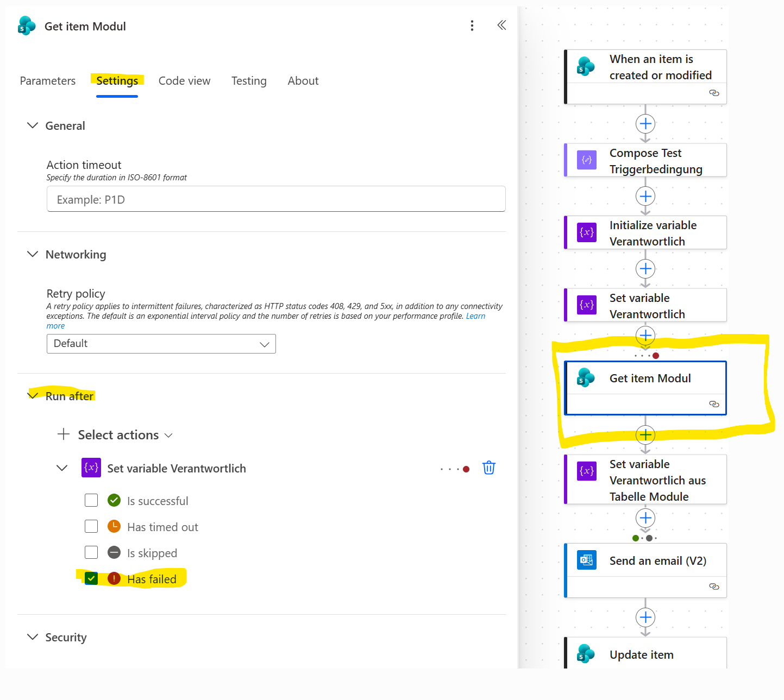Expand the Security section
This screenshot has height=700, width=784.
(x=33, y=636)
